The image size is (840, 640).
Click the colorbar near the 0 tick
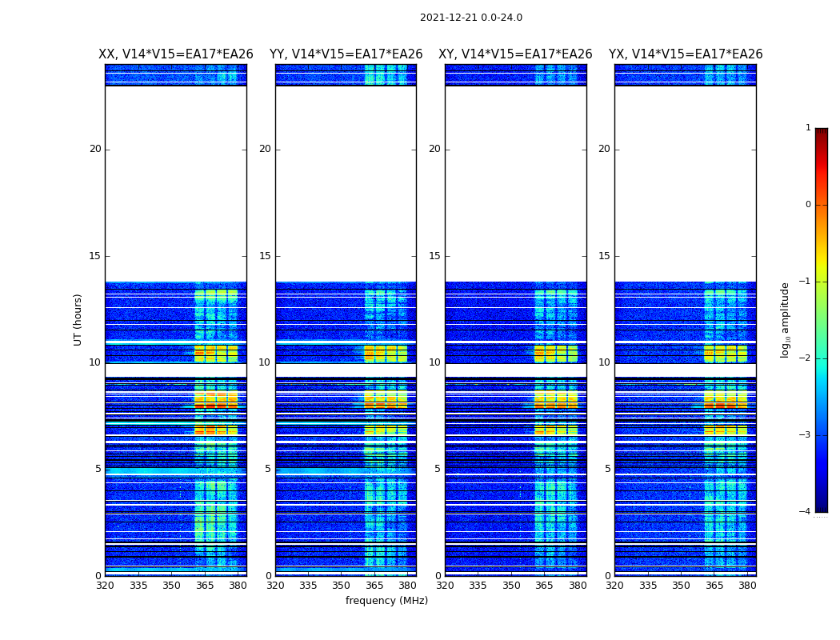822,205
